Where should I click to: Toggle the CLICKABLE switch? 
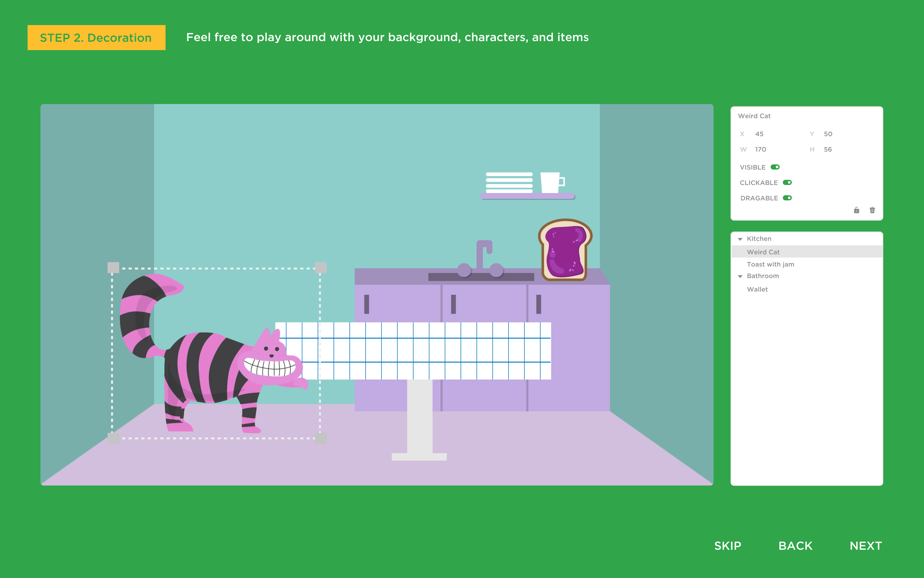pos(787,182)
